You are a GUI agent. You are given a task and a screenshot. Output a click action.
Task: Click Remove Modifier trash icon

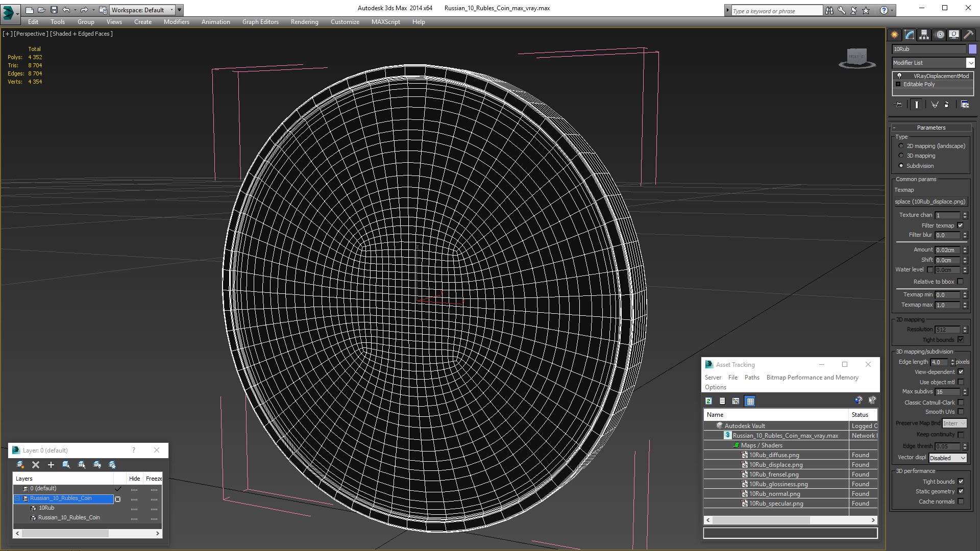(x=947, y=105)
